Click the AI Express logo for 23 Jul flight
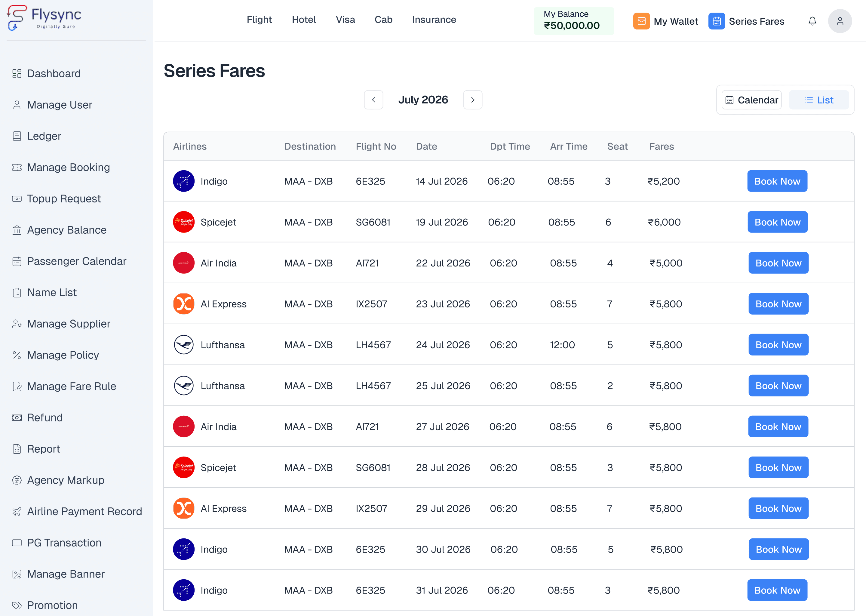Viewport: 866px width, 616px height. click(x=183, y=304)
